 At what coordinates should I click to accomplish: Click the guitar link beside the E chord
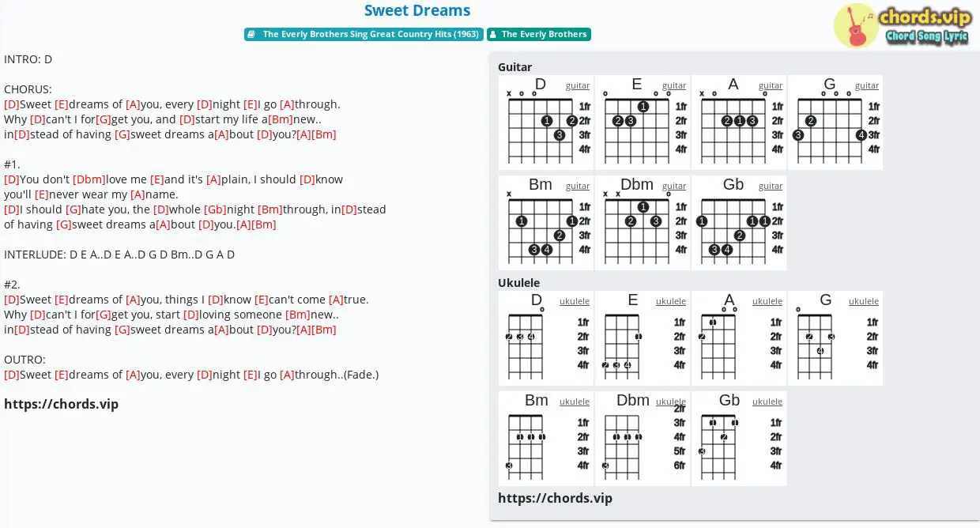(674, 85)
